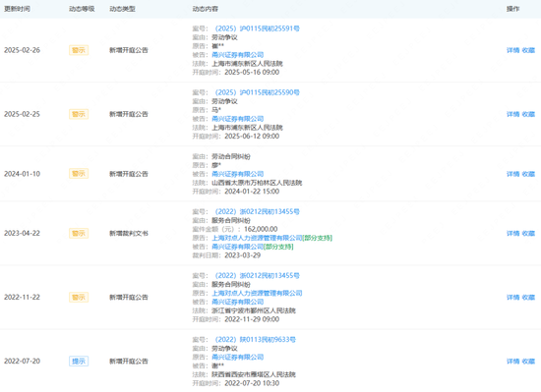This screenshot has width=541, height=392.
Task: Click the 更新时间 column header
Action: click(x=17, y=9)
